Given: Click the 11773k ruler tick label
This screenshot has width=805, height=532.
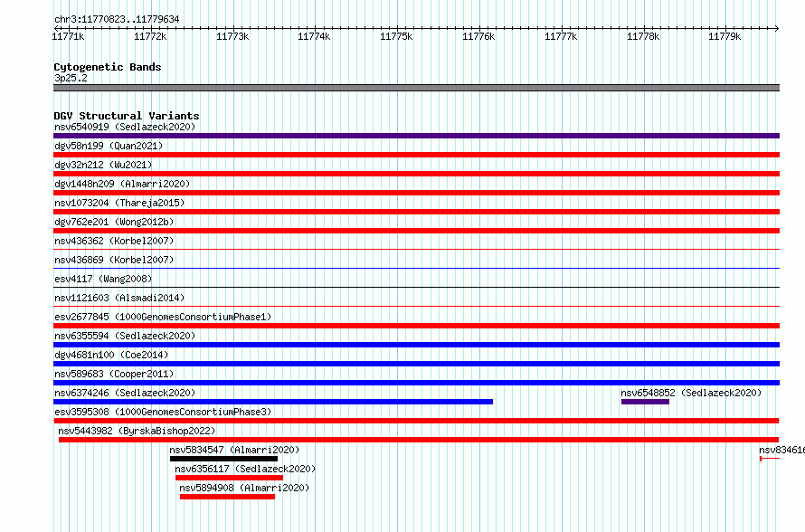Looking at the screenshot, I should (x=232, y=36).
